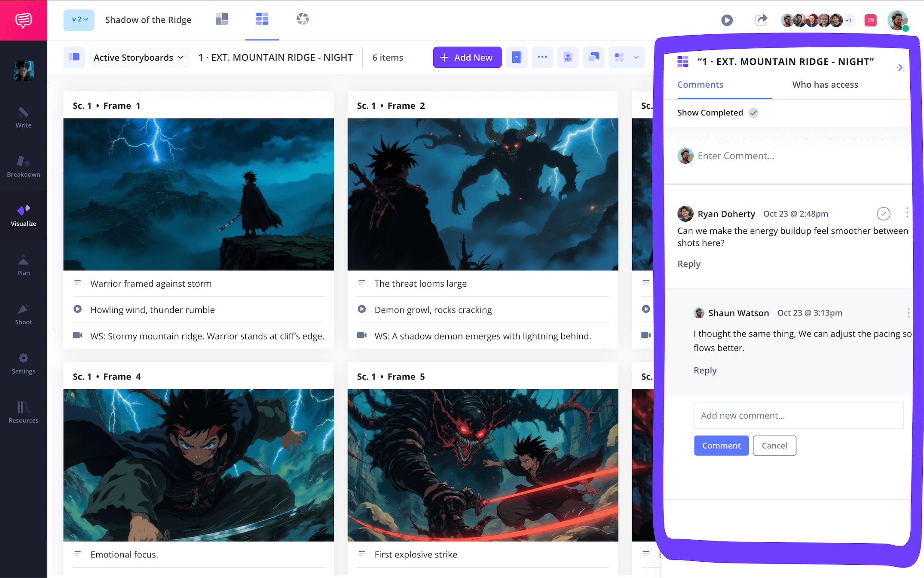This screenshot has width=924, height=578.
Task: Expand the grid view options chevron
Action: click(636, 57)
